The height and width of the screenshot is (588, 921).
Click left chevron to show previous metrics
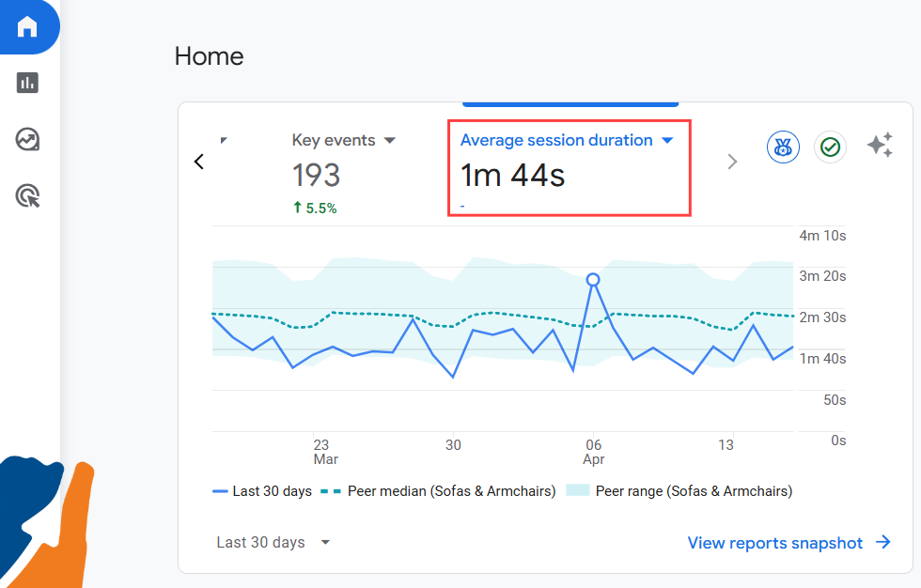(198, 162)
